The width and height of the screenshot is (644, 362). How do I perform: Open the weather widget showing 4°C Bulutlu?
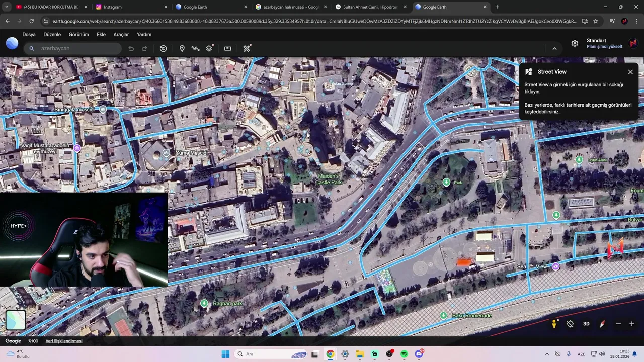(18, 354)
